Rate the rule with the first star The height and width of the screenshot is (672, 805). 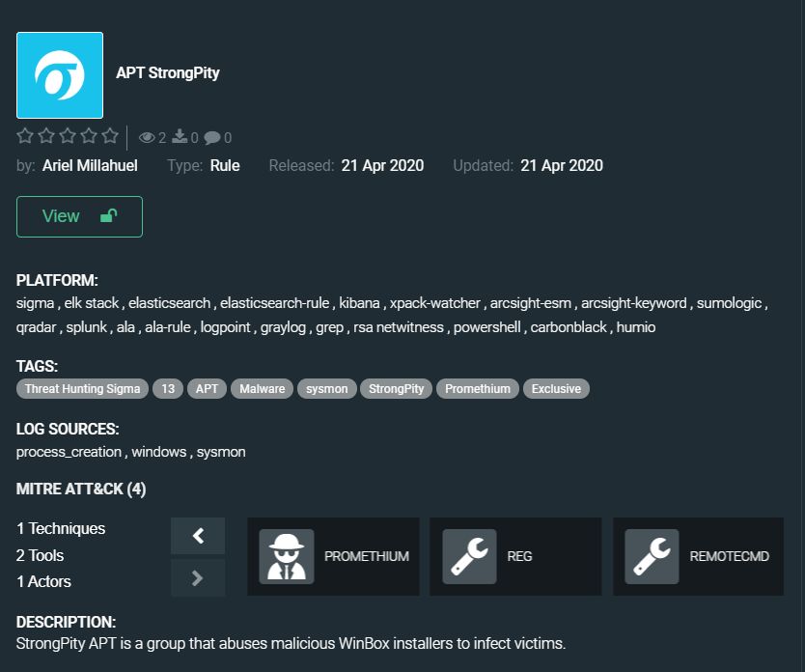25,136
